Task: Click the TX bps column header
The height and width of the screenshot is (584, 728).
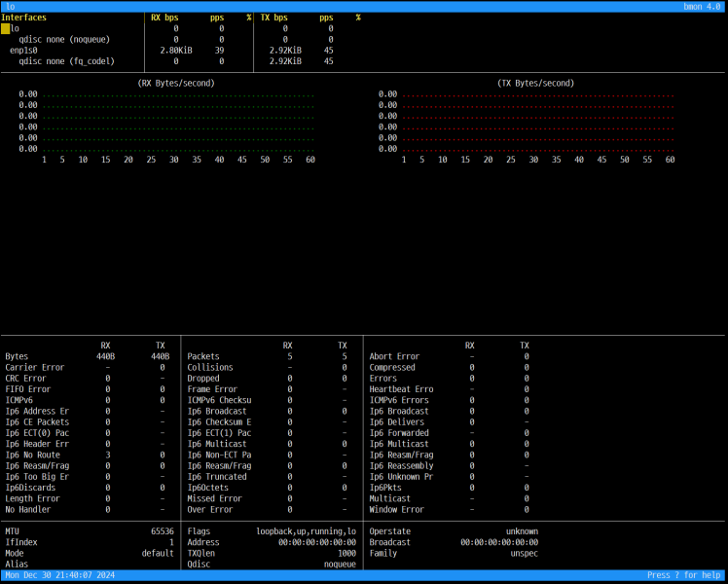Action: tap(273, 18)
